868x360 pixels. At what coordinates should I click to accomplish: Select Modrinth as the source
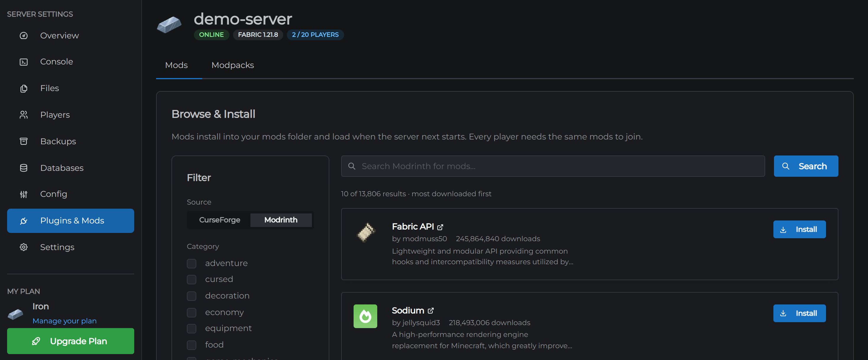tap(281, 220)
